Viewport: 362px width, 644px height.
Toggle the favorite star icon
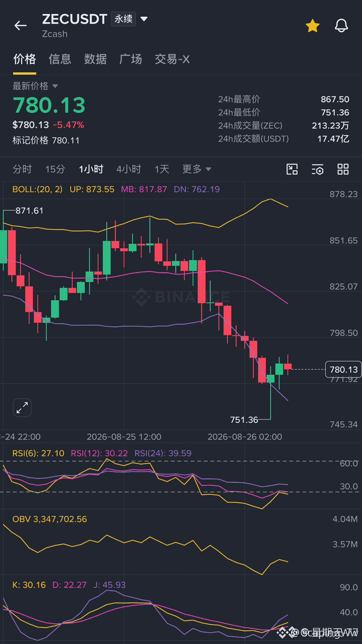point(313,26)
